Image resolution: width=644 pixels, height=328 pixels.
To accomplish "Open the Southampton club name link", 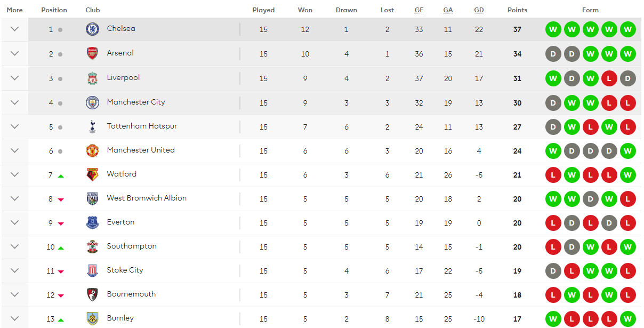I will click(132, 246).
